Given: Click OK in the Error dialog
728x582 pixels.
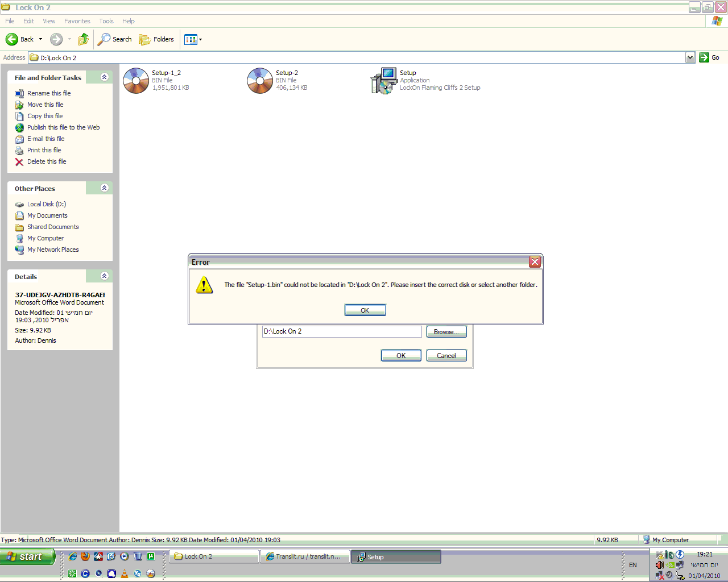Looking at the screenshot, I should coord(365,310).
